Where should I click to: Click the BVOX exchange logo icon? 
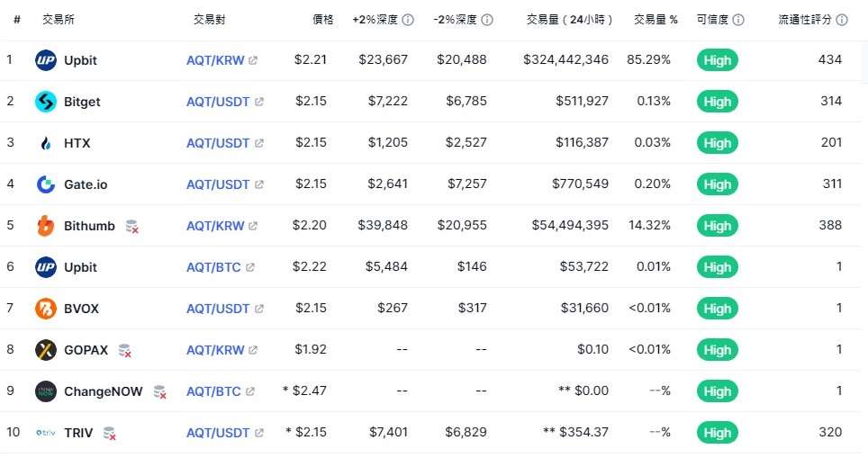[x=45, y=309]
